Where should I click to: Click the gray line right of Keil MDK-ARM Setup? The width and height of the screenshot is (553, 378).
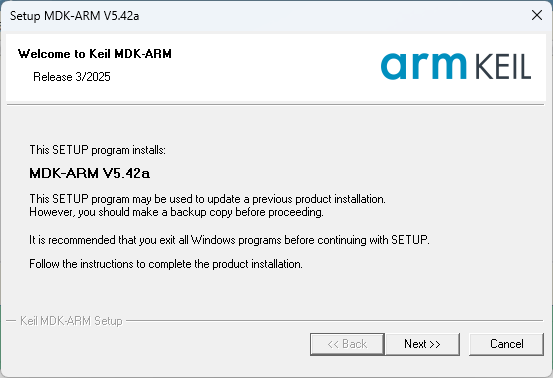(335, 321)
